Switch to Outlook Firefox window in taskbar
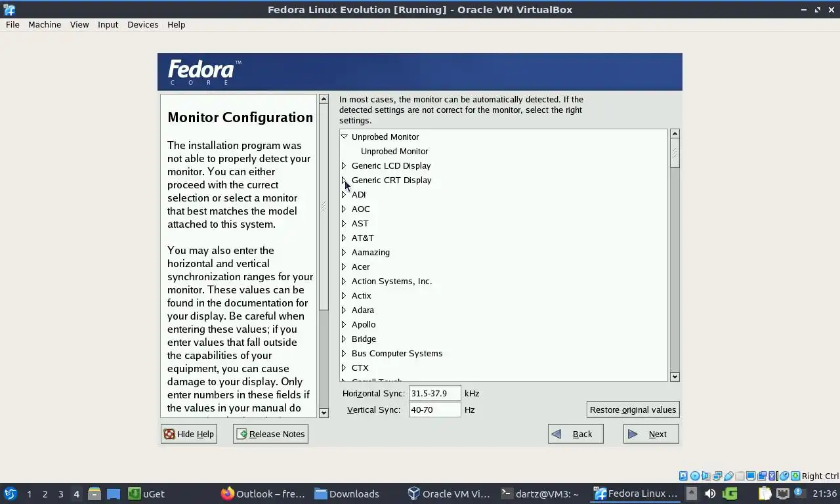The width and height of the screenshot is (840, 504). click(x=263, y=493)
